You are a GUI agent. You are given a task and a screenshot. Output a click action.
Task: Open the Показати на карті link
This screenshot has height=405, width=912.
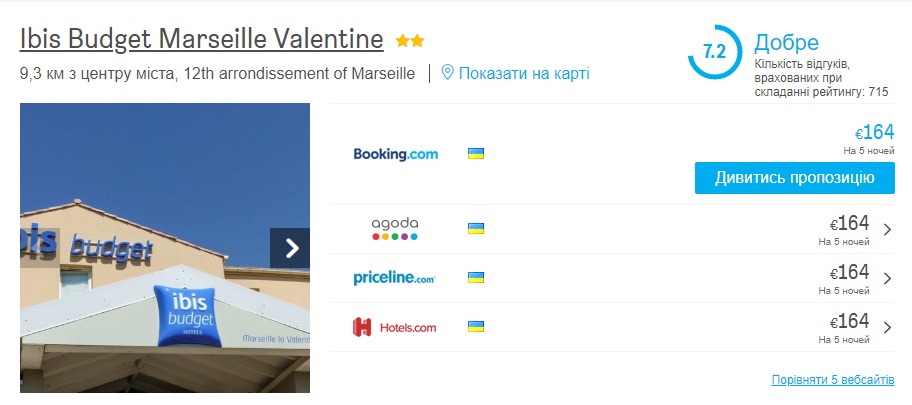(x=523, y=73)
